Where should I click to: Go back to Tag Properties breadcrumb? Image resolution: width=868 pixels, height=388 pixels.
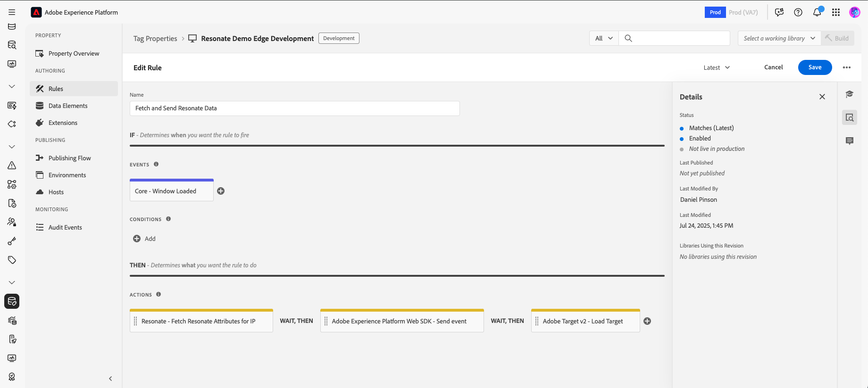(155, 39)
